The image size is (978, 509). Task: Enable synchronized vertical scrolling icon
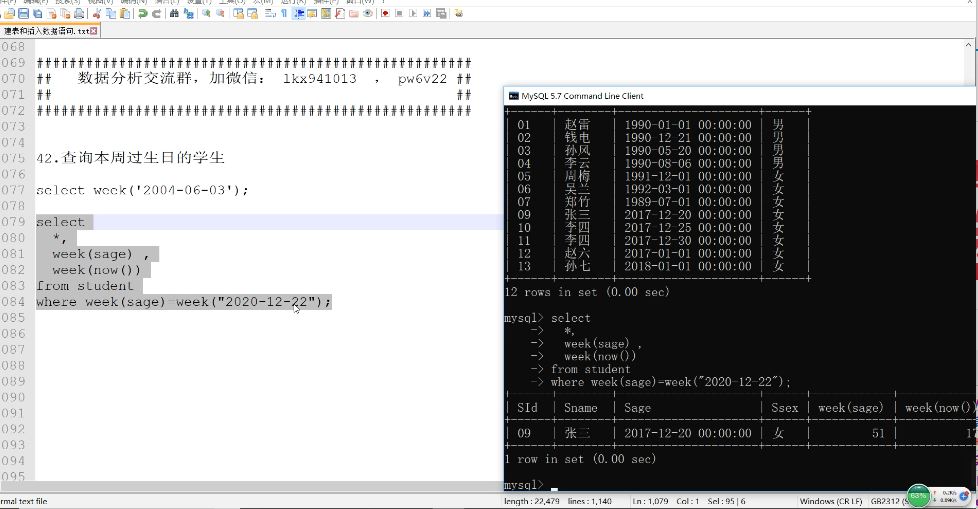pos(238,13)
